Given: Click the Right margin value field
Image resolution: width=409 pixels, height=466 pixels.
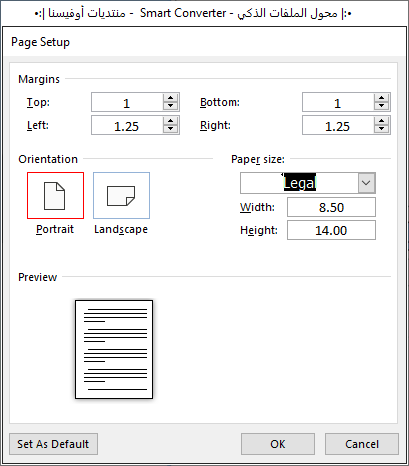Looking at the screenshot, I should (338, 125).
